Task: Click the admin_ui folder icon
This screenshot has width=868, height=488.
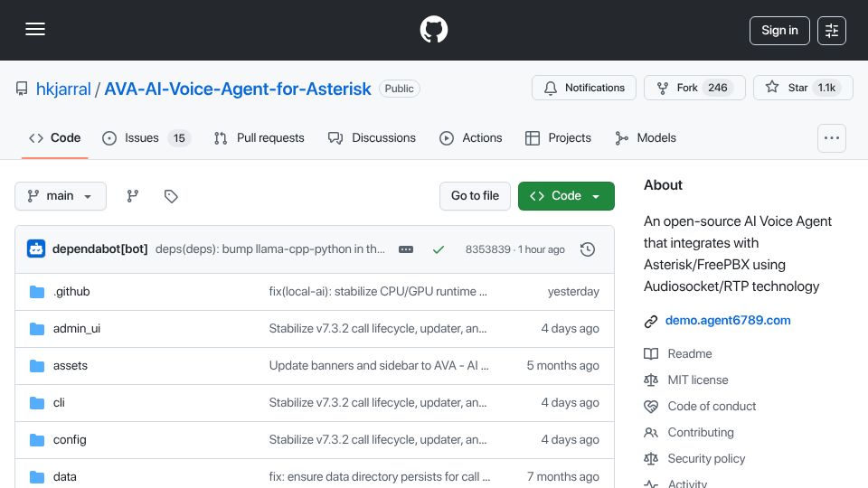Action: [x=37, y=329]
